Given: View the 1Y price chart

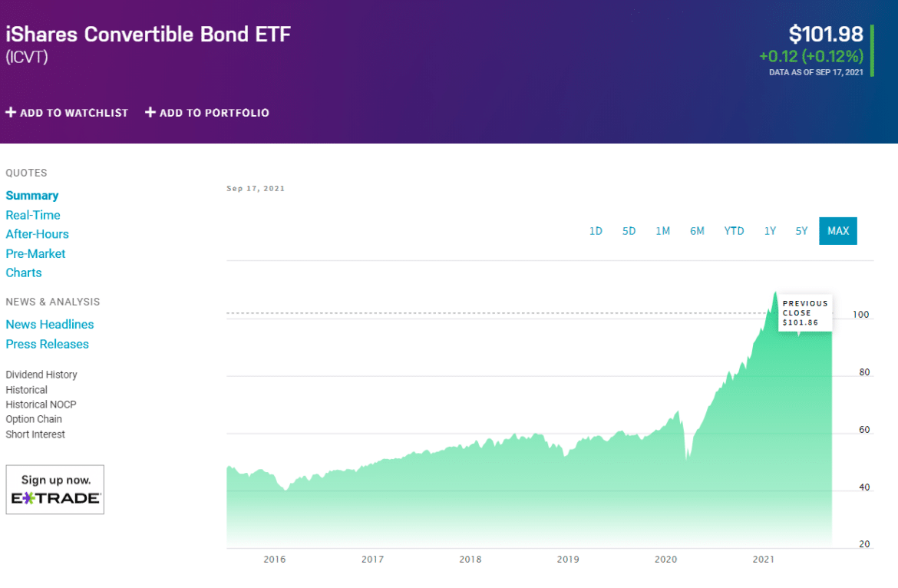Looking at the screenshot, I should (770, 230).
